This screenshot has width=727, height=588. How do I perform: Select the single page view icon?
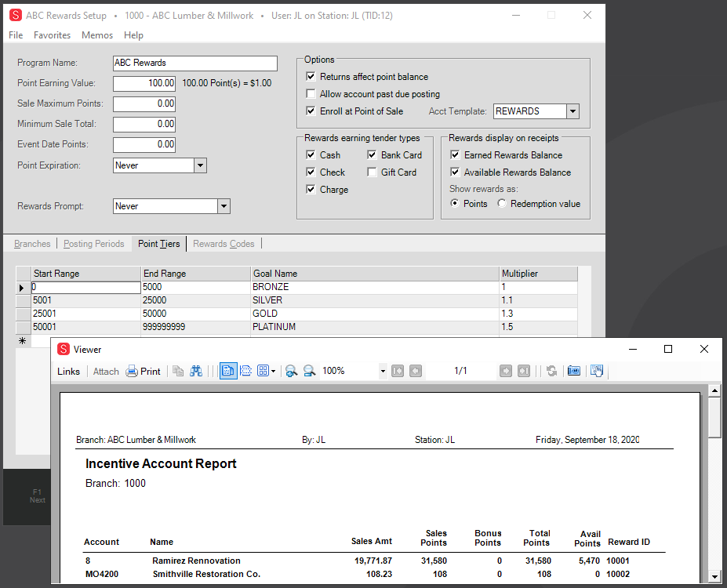click(228, 372)
